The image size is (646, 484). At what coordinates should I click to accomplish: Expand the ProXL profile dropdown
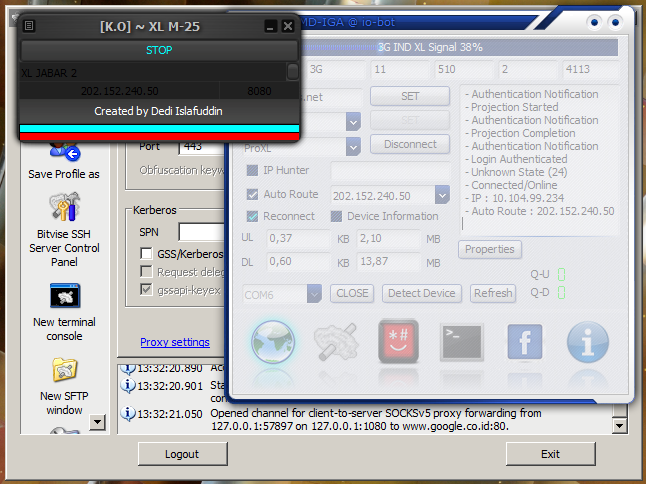[x=353, y=147]
